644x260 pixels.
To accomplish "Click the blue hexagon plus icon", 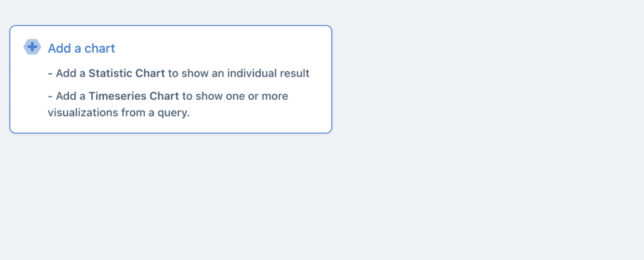I will [x=32, y=46].
